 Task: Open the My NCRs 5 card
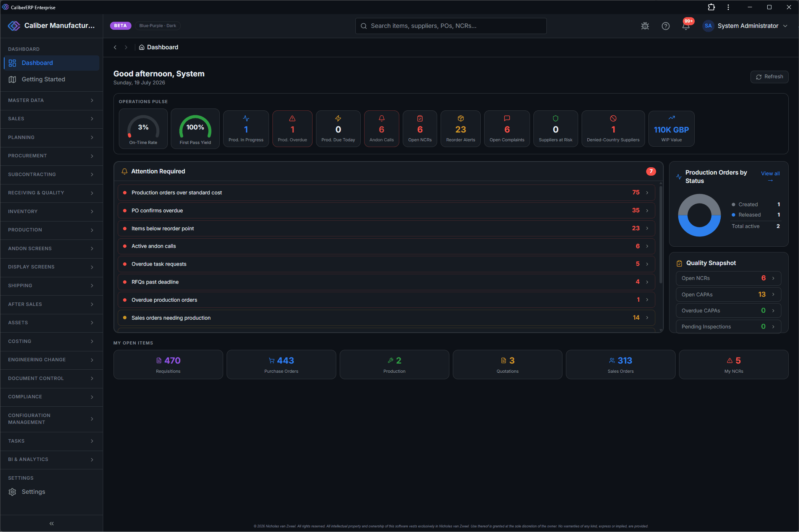tap(734, 365)
